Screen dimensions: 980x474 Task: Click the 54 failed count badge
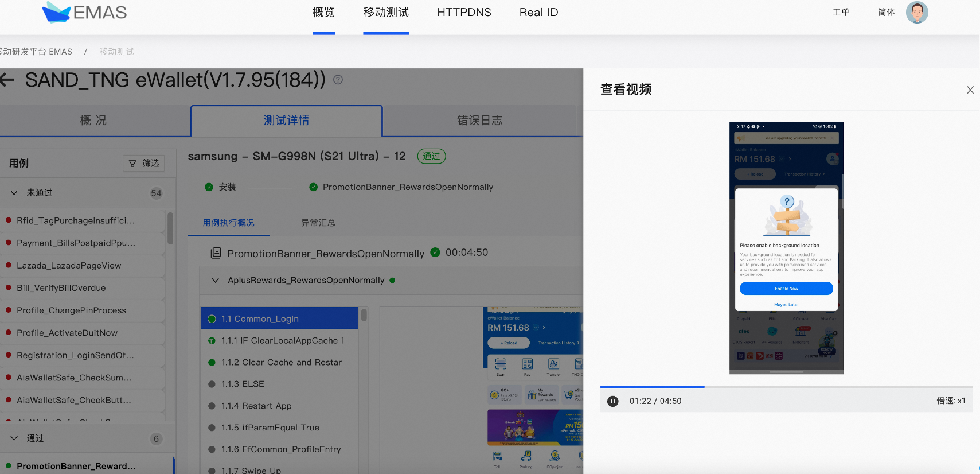[x=156, y=193]
